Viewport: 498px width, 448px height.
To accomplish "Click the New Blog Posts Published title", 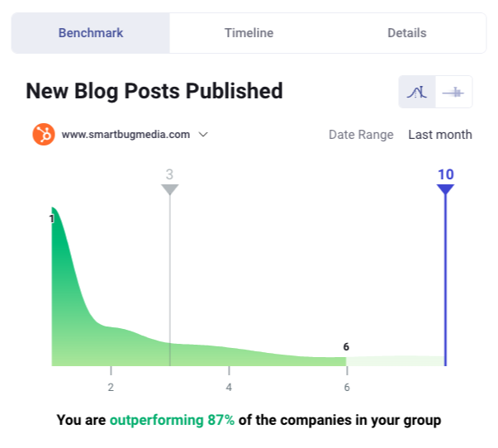I will 154,91.
